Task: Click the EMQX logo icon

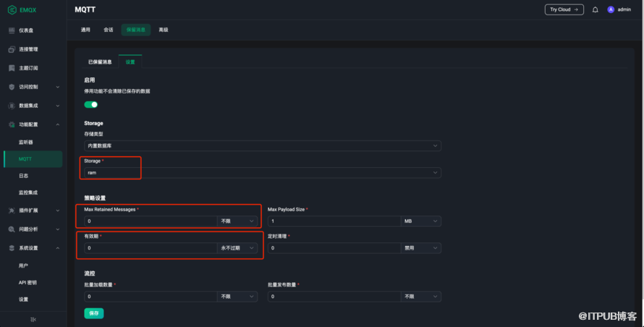Action: click(x=12, y=10)
